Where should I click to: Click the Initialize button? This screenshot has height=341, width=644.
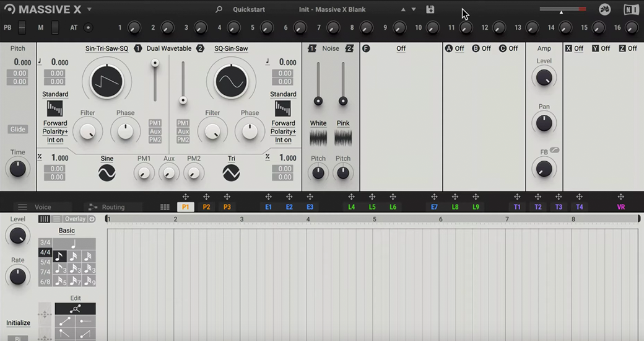coord(18,322)
